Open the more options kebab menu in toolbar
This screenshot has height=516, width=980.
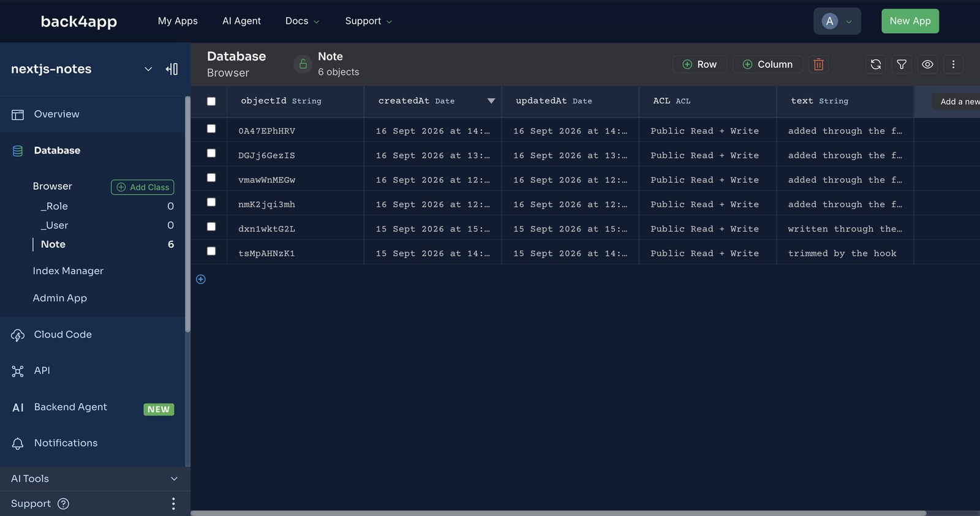coord(953,64)
